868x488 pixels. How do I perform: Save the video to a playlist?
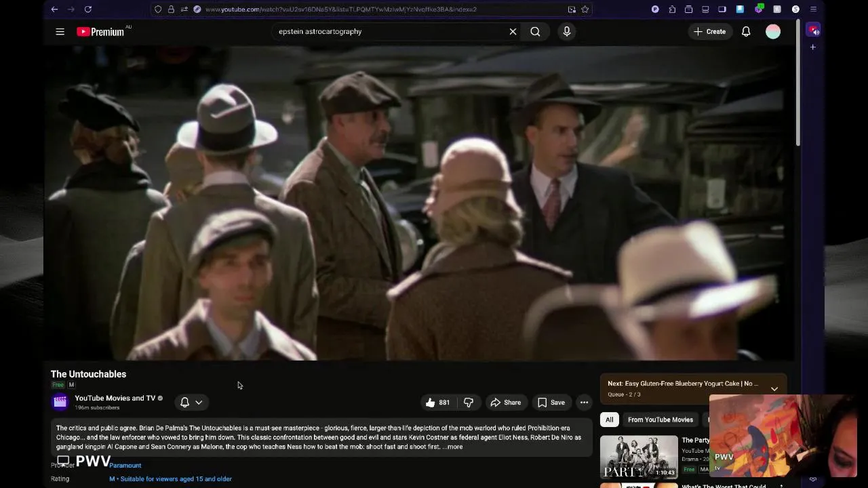pyautogui.click(x=551, y=403)
